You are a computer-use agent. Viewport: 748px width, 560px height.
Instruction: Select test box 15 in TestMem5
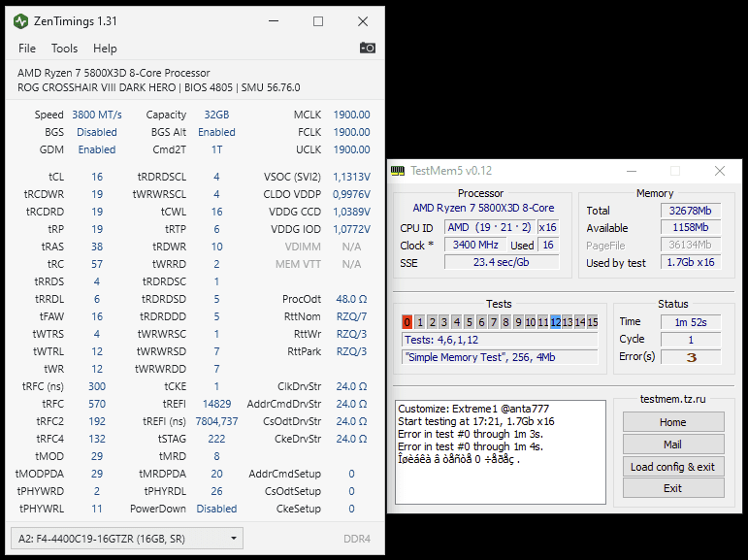click(593, 322)
